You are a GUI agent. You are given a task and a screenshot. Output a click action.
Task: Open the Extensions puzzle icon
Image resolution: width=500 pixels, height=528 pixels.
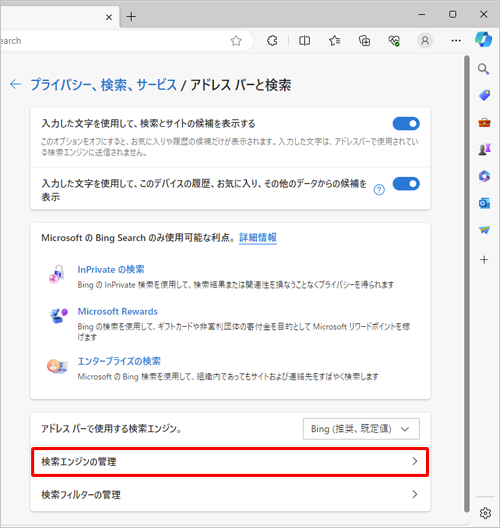(272, 41)
